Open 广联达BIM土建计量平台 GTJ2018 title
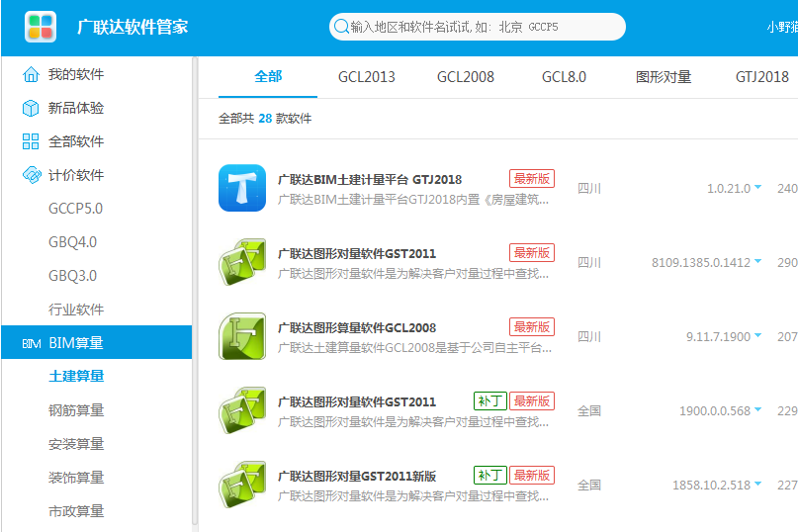Screen dimensions: 798x532 coord(370,180)
